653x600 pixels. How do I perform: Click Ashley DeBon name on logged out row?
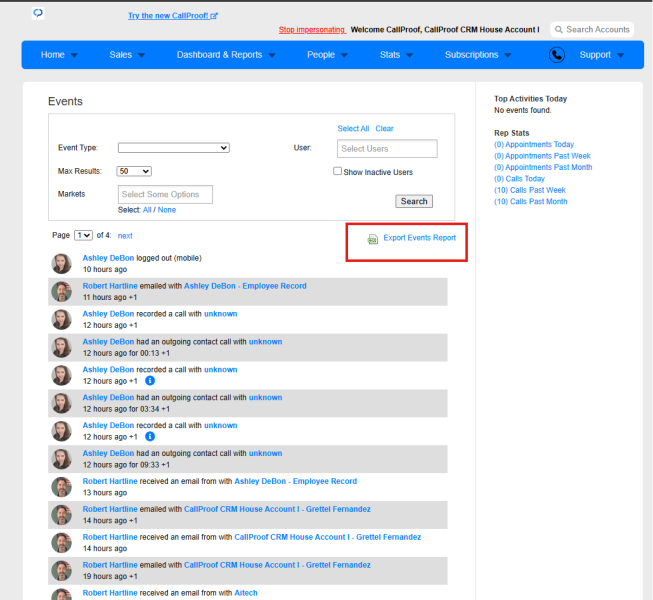point(108,258)
